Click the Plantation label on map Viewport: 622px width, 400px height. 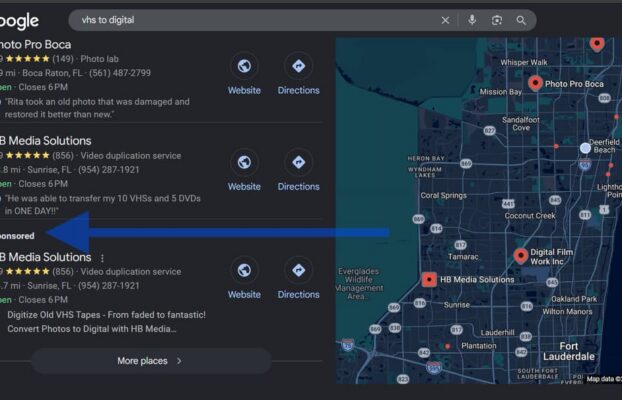[479, 346]
